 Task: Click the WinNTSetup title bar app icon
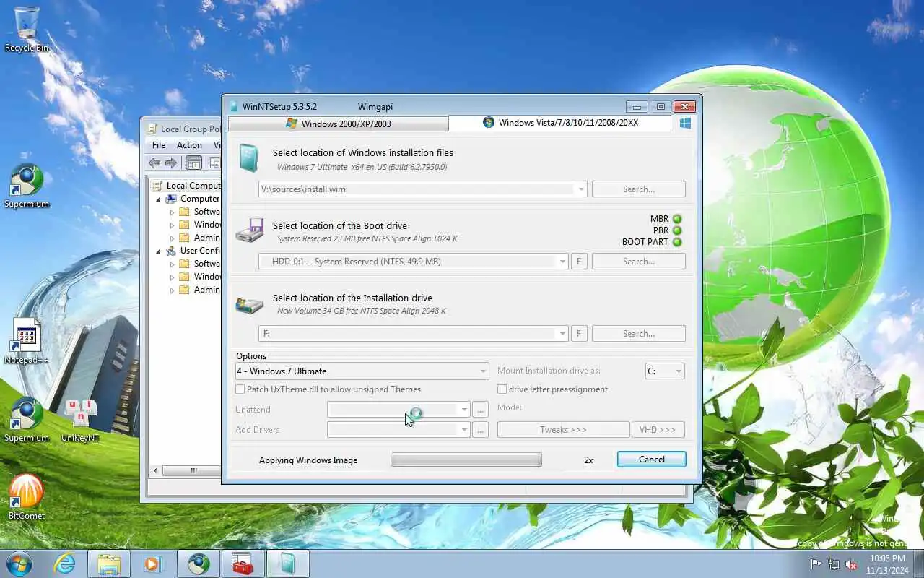233,107
